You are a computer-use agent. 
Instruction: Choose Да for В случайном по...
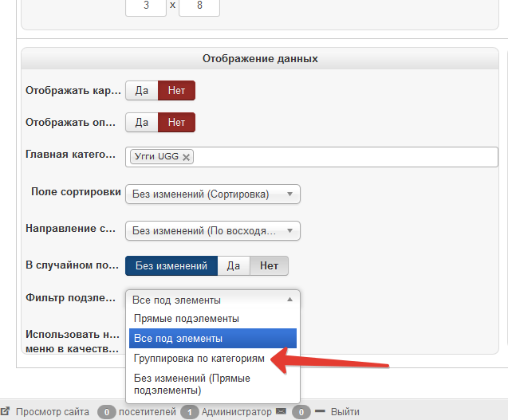234,266
